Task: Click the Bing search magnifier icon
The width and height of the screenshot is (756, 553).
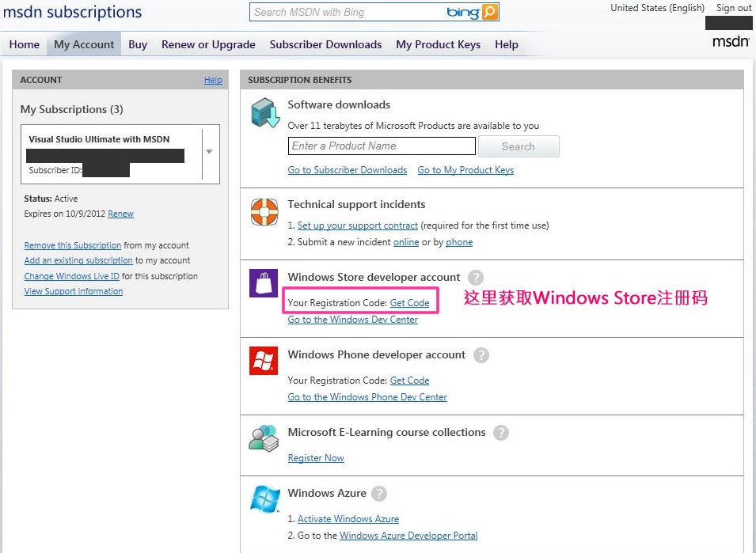Action: point(489,12)
